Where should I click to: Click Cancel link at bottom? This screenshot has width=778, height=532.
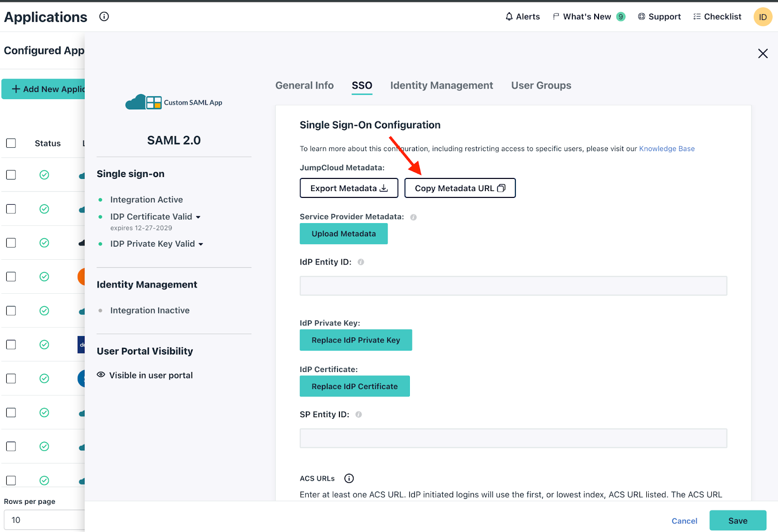click(x=684, y=521)
